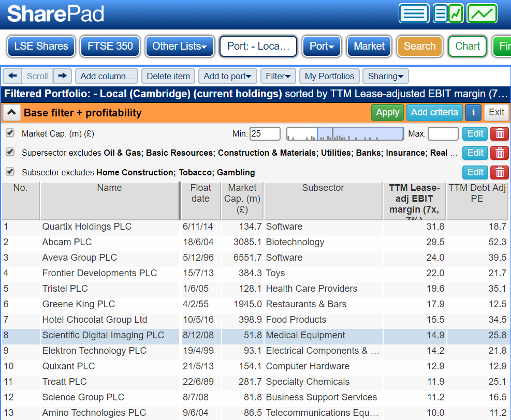Edit the Market Cap criterion
511x420 pixels.
click(475, 133)
